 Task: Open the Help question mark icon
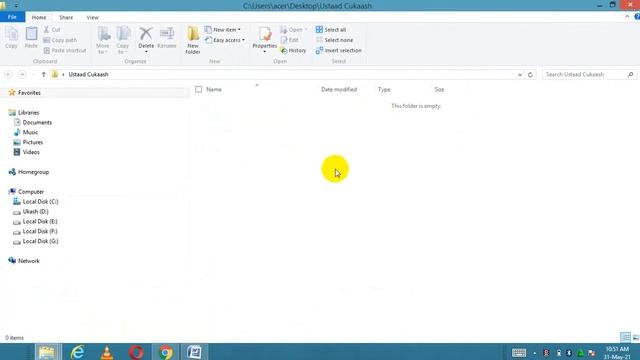tap(637, 17)
